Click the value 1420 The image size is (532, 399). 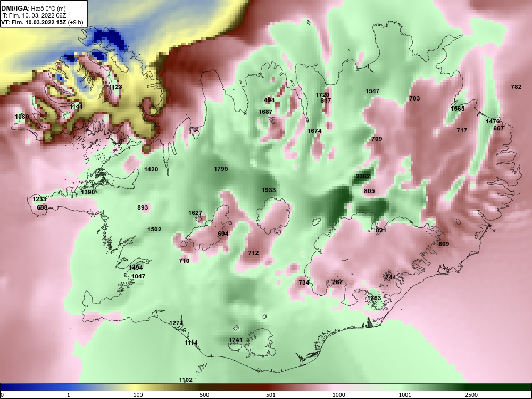point(151,169)
